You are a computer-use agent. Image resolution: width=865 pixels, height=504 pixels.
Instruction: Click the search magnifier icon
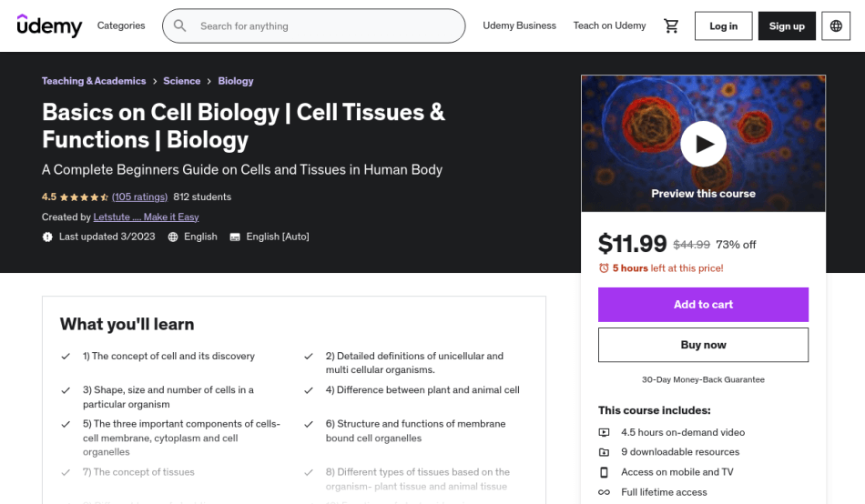tap(180, 25)
